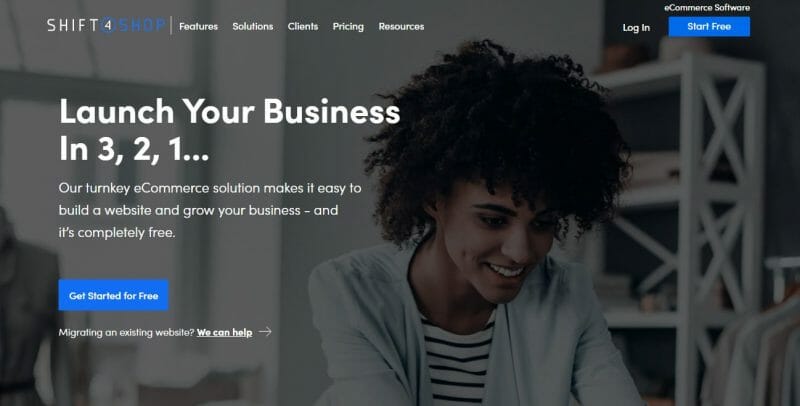Viewport: 800px width, 406px height.
Task: Click the Log In link
Action: tap(636, 28)
